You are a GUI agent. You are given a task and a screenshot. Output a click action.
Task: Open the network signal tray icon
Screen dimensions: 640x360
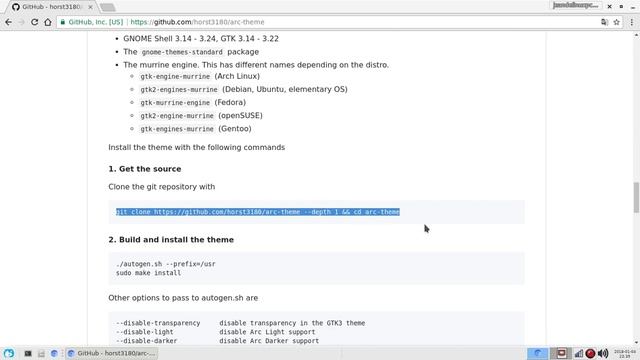[579, 353]
